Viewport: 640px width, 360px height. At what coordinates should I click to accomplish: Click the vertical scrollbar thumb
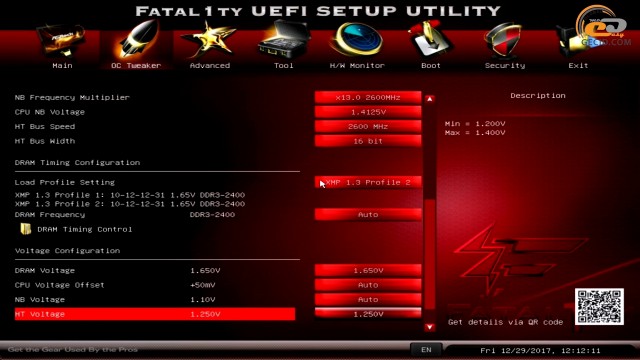(x=429, y=254)
